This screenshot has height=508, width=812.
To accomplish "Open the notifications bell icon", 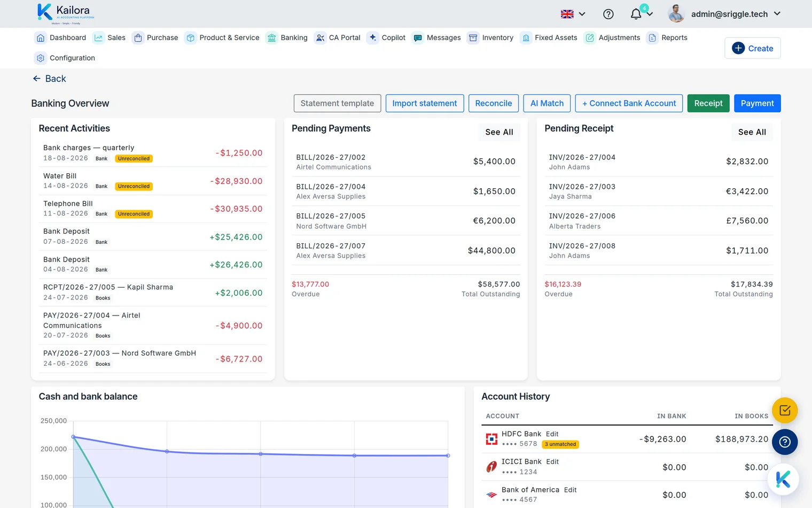I will [x=636, y=14].
